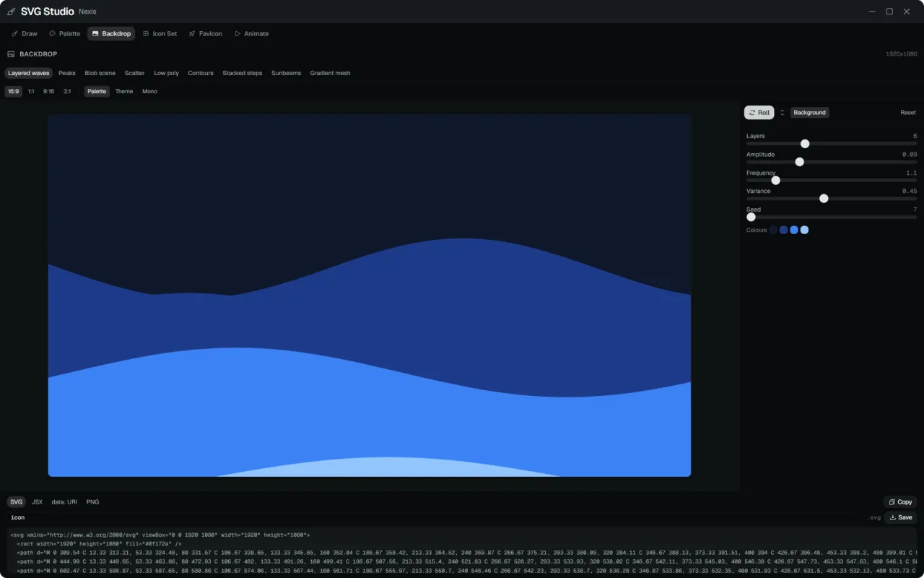Click the Frequency slider handle
The height and width of the screenshot is (578, 924).
tap(776, 181)
